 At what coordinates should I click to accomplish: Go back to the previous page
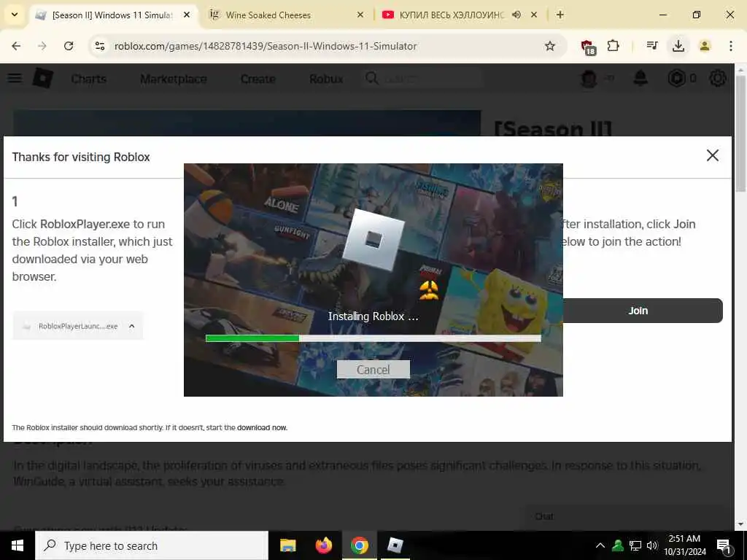pyautogui.click(x=16, y=46)
